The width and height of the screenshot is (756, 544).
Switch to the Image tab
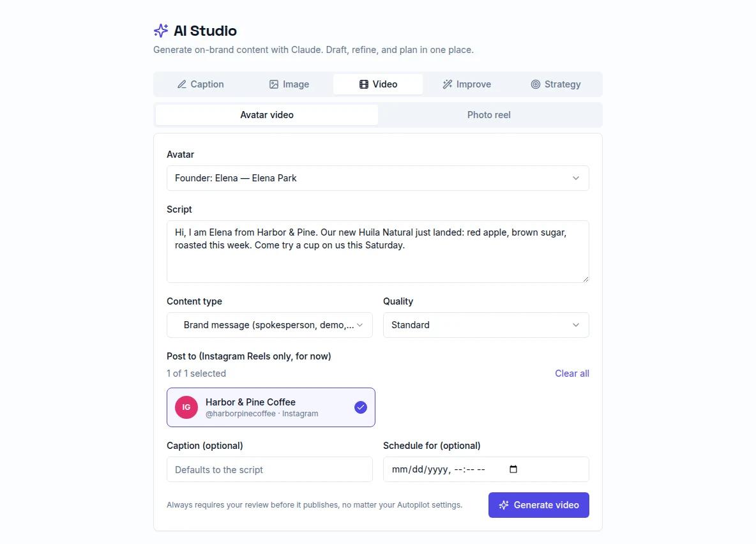[x=289, y=84]
